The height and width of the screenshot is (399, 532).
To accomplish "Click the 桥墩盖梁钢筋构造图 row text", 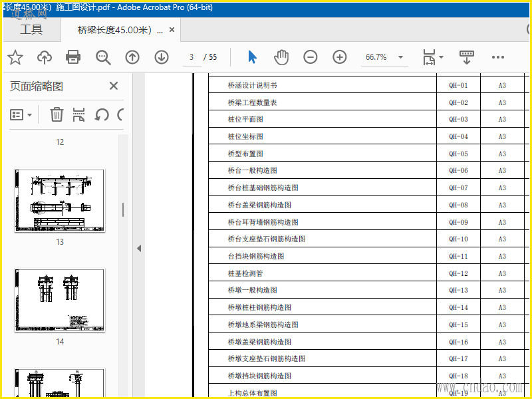I will tap(259, 342).
